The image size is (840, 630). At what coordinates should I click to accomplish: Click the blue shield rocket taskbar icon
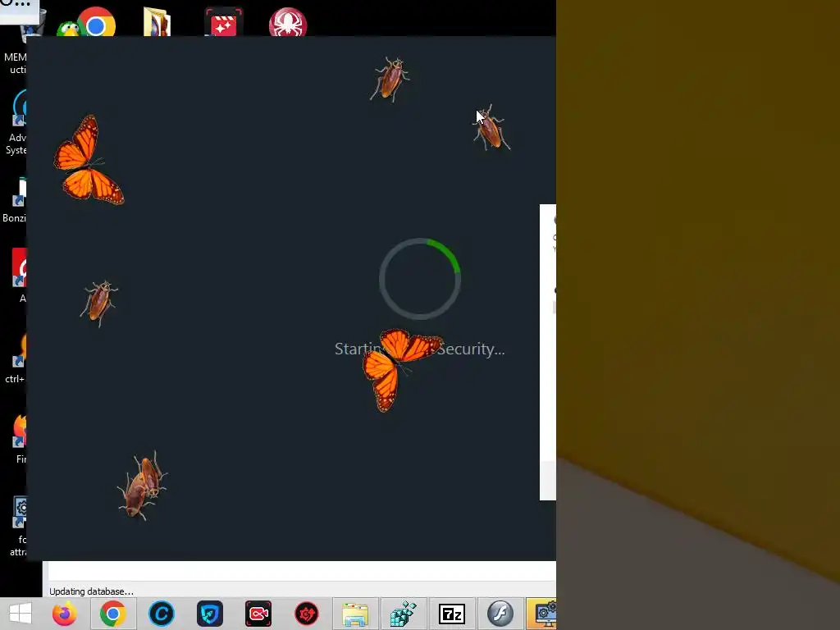(209, 614)
